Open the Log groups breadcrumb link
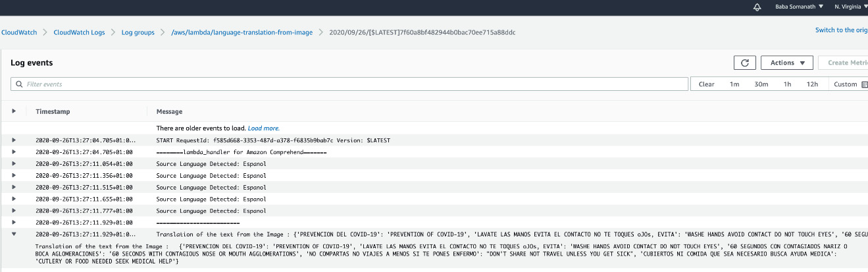 [138, 32]
